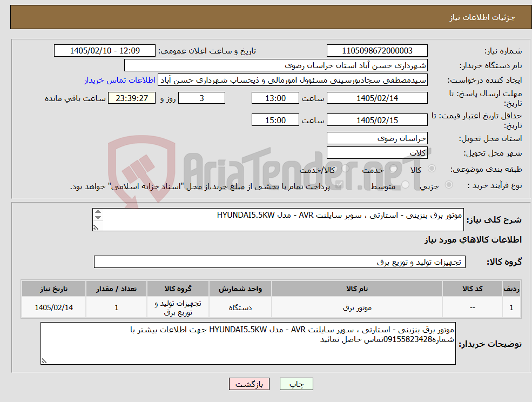Click the buyer organization name field
The image size is (532, 402).
276,65
